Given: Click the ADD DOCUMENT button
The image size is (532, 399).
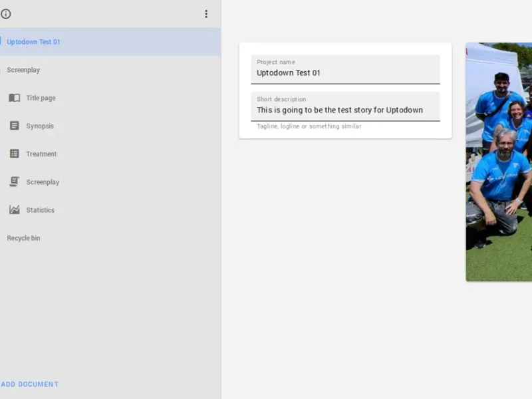Looking at the screenshot, I should tap(29, 384).
